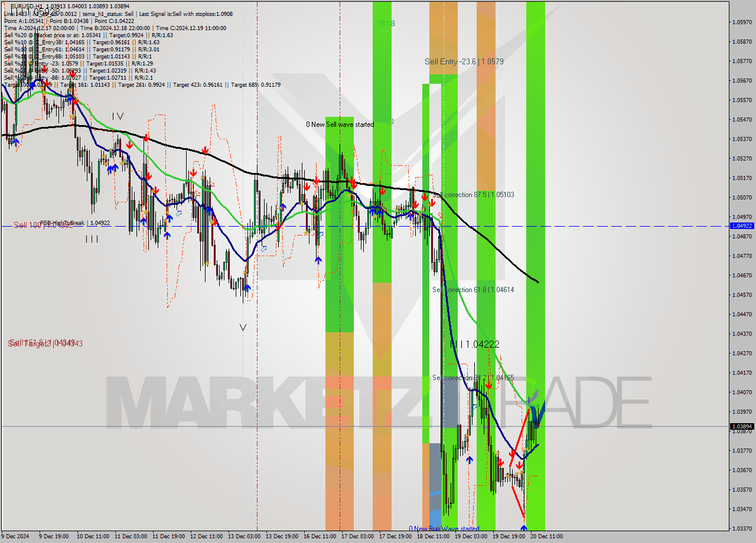Click the 1.03370 price axis value
This screenshot has width=756, height=543.
point(742,528)
